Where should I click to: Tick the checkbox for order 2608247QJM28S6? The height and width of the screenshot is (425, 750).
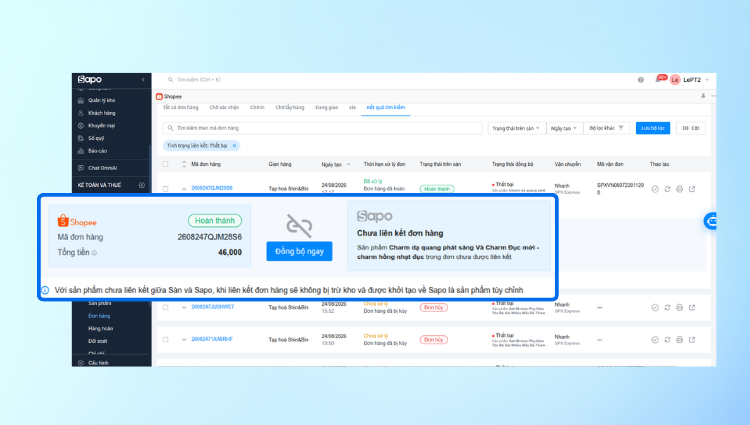(x=165, y=188)
